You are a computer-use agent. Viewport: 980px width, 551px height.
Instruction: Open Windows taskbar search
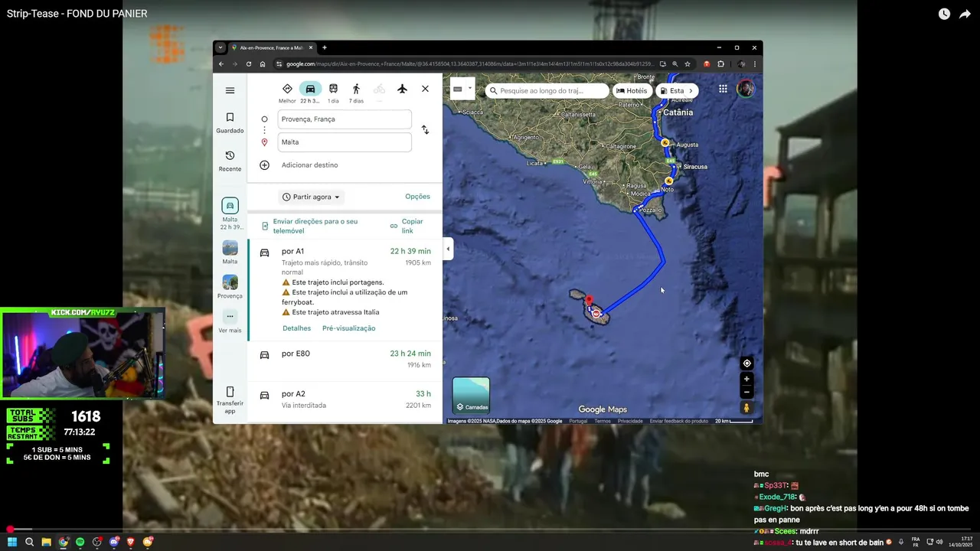click(29, 542)
